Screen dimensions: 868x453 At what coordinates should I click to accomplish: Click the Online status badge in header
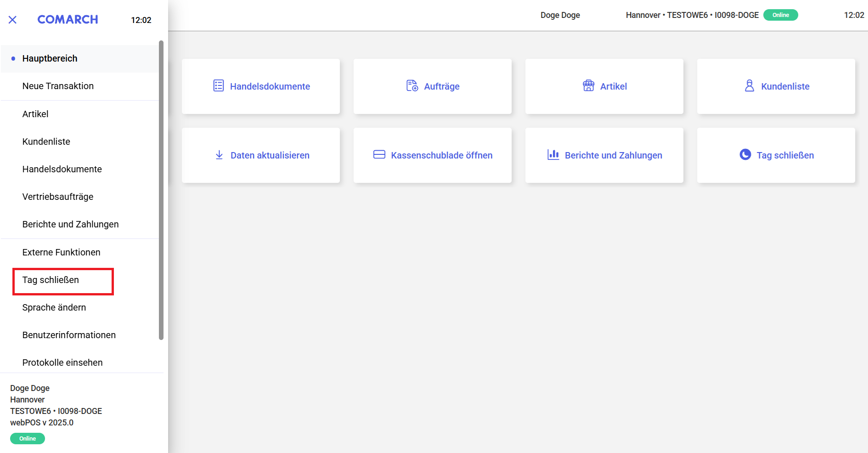click(x=780, y=15)
